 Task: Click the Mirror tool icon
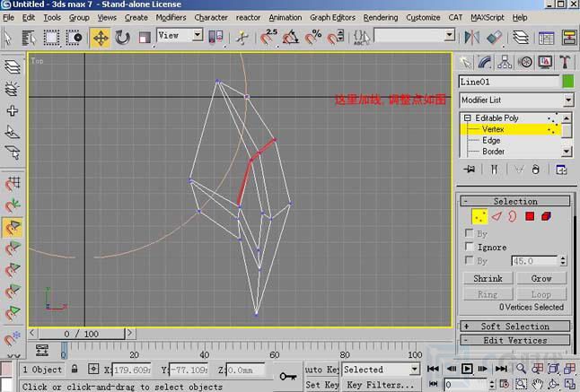tap(471, 38)
